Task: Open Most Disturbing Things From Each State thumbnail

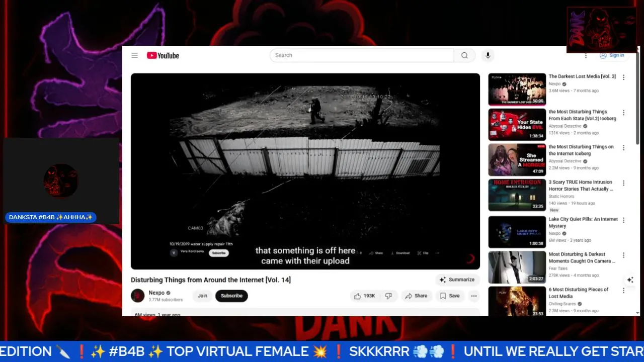Action: (517, 125)
